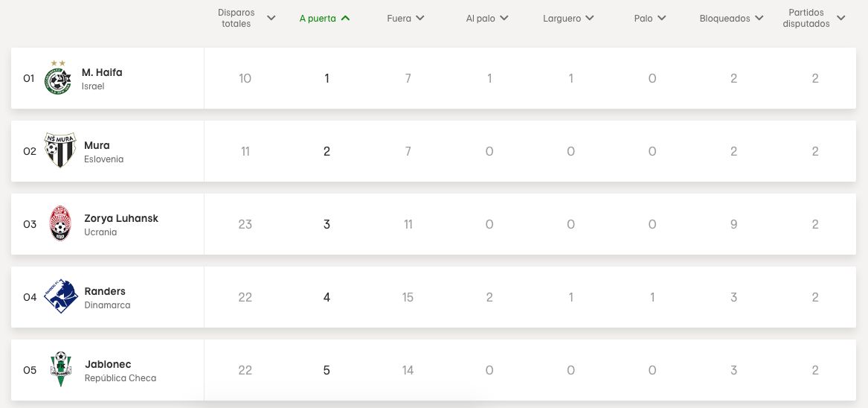The height and width of the screenshot is (408, 868).
Task: Click the M. Haifa club crest
Action: [58, 79]
